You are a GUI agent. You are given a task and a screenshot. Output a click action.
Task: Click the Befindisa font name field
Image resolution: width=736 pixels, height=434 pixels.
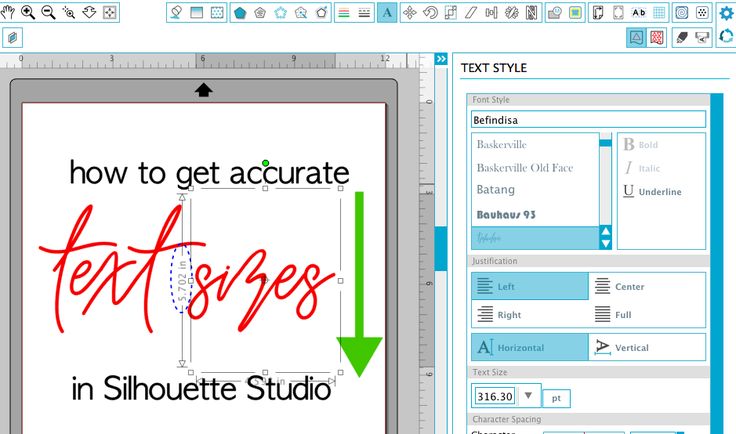click(x=588, y=120)
